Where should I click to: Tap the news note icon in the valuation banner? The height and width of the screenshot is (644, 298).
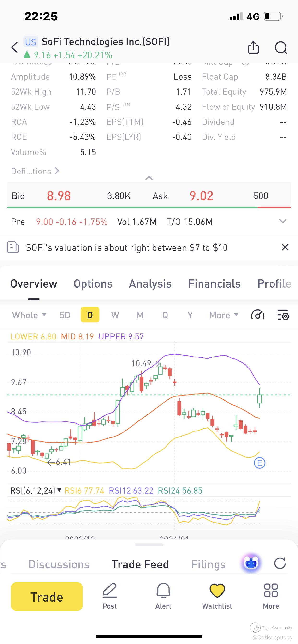click(x=13, y=247)
